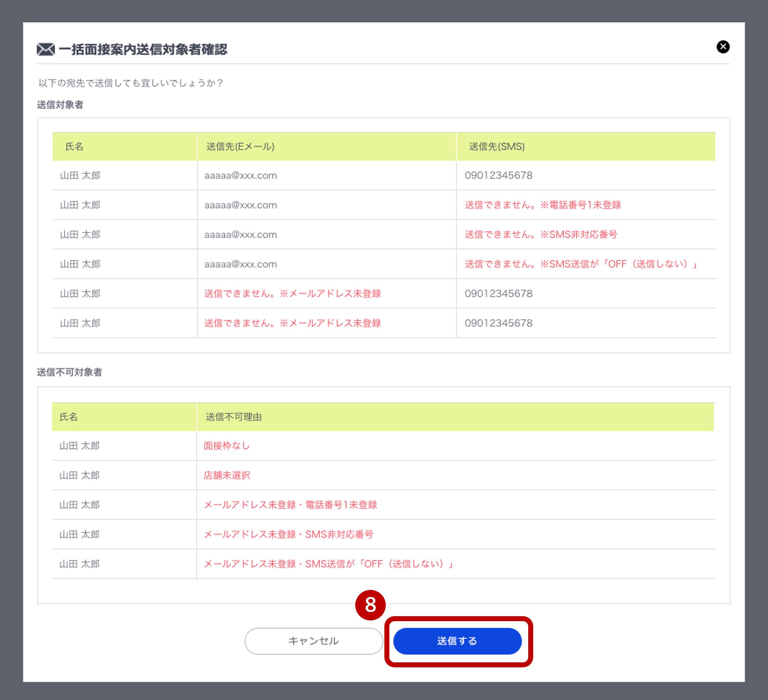Click the キャンセル button

coord(313,641)
